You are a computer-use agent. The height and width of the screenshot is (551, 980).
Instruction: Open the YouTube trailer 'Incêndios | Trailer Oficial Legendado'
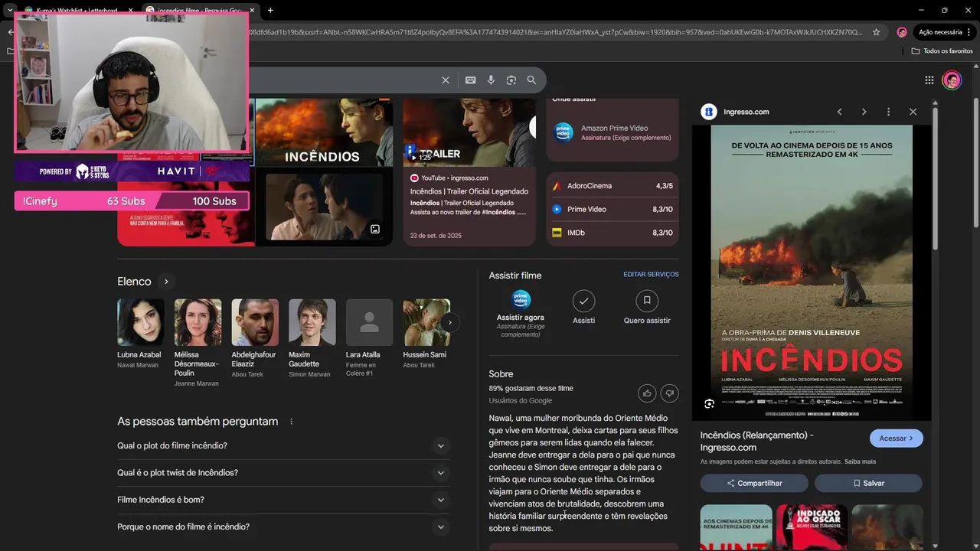coord(469,191)
